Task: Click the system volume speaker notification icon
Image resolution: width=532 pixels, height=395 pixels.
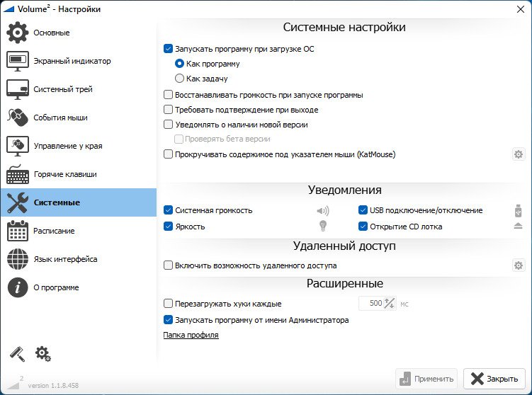Action: pos(322,211)
